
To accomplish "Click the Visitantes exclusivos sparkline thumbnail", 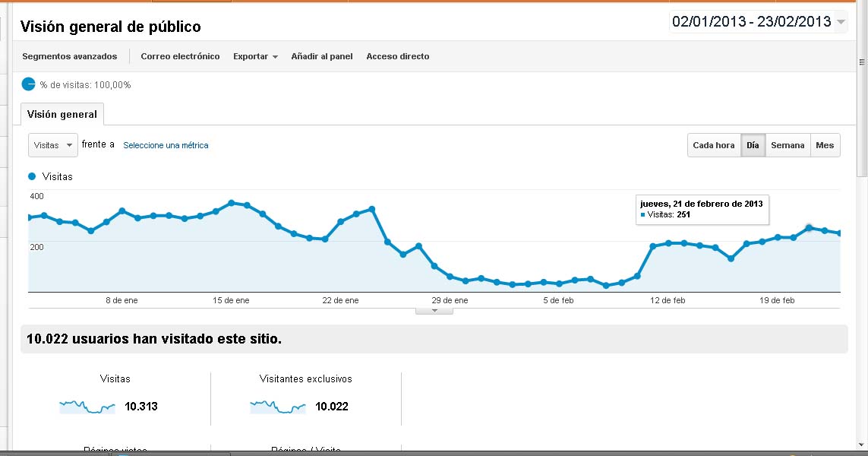I will point(277,407).
